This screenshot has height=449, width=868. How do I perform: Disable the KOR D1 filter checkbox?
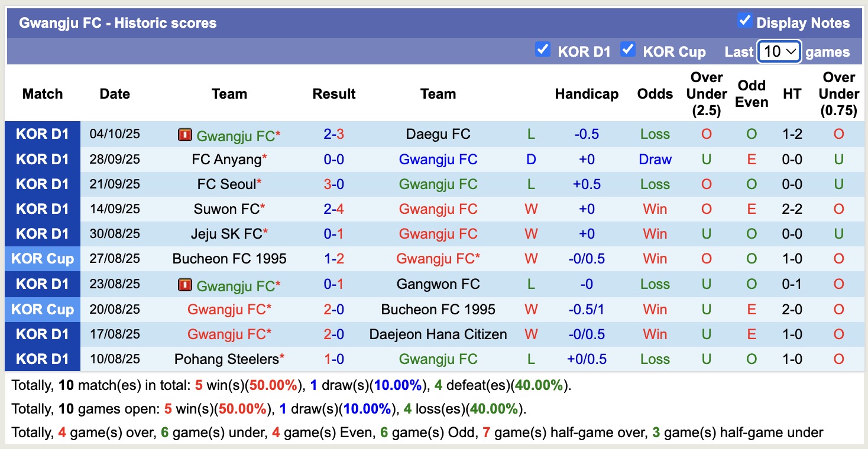pos(542,50)
